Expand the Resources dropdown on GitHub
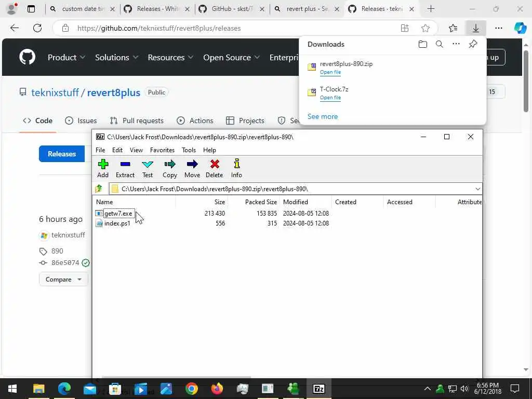Viewport: 532px width, 399px height. pyautogui.click(x=170, y=57)
